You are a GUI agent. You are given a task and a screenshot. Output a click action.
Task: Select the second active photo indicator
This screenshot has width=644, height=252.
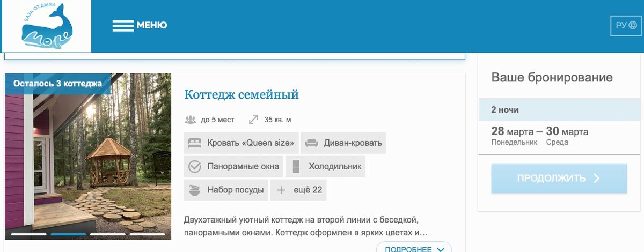click(x=68, y=234)
